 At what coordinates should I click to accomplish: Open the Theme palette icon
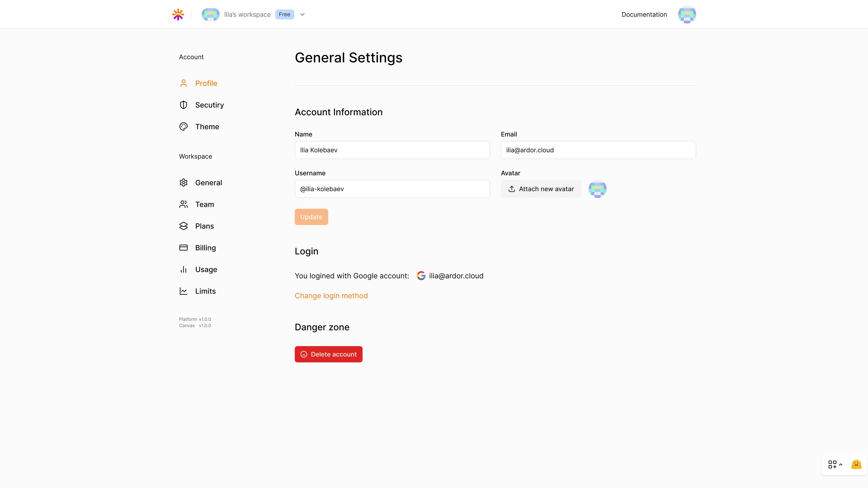click(183, 127)
